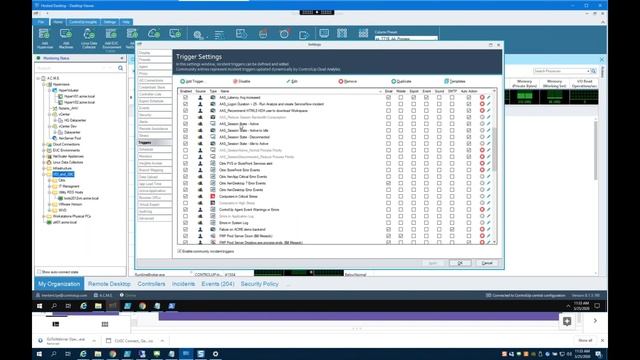The image size is (640, 360).
Task: Toggle Email checkbox for AAS_Latency Avg increased
Action: tap(388, 98)
